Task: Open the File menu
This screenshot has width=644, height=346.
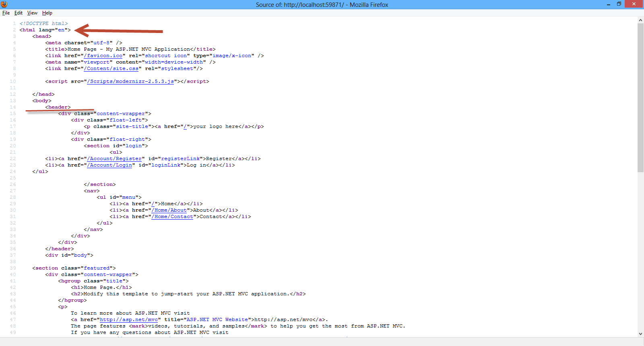Action: click(6, 13)
